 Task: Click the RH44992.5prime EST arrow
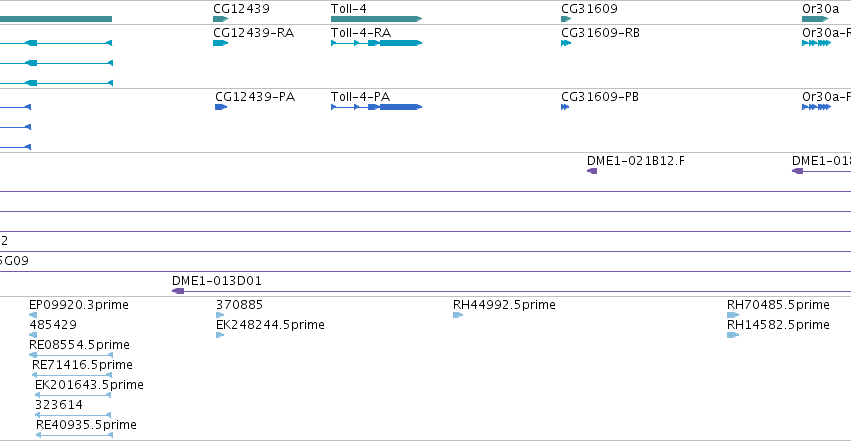458,315
